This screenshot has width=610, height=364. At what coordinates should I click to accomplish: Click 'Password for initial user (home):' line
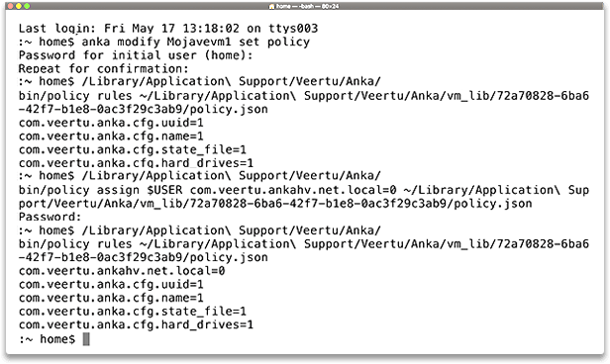coord(136,55)
